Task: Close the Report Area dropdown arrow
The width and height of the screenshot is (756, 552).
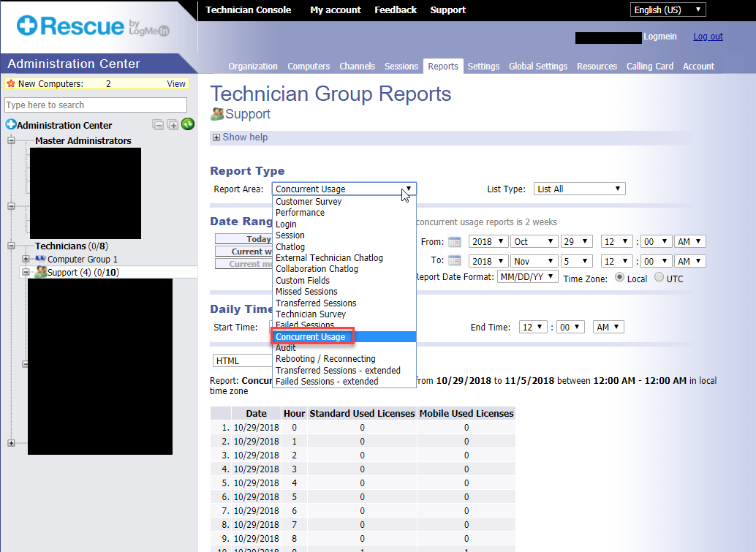Action: [408, 189]
